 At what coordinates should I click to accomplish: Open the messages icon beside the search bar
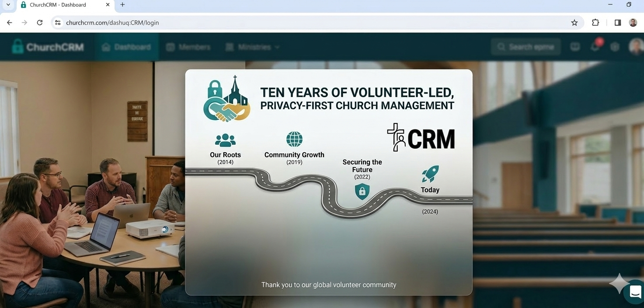point(574,46)
